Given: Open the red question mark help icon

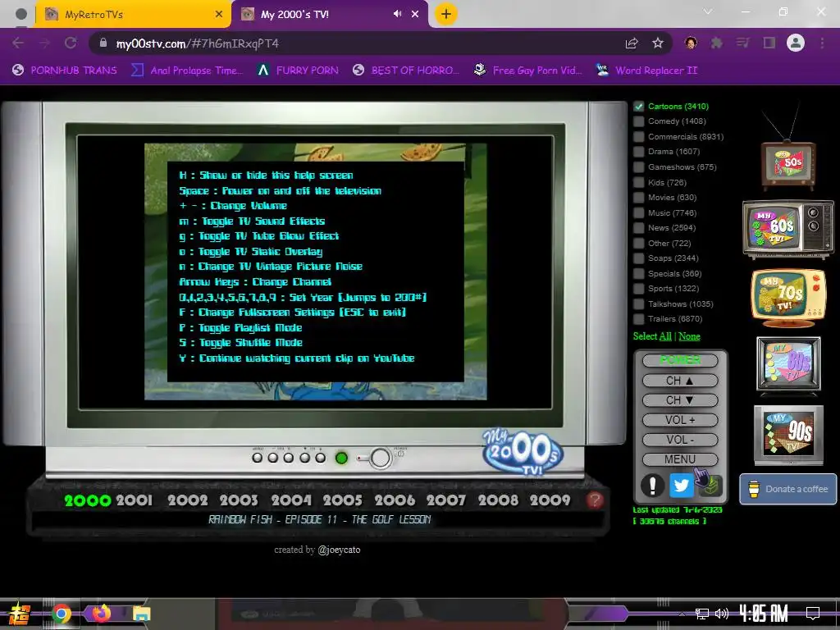Looking at the screenshot, I should point(595,500).
